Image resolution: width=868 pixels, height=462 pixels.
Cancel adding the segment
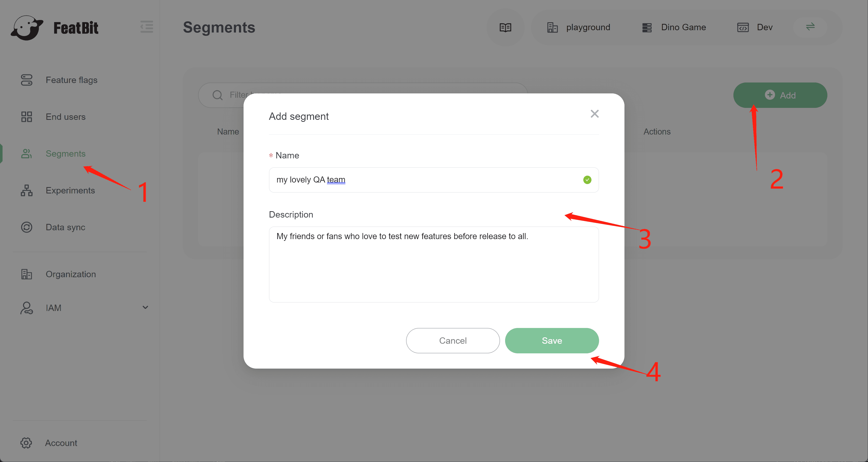coord(453,340)
